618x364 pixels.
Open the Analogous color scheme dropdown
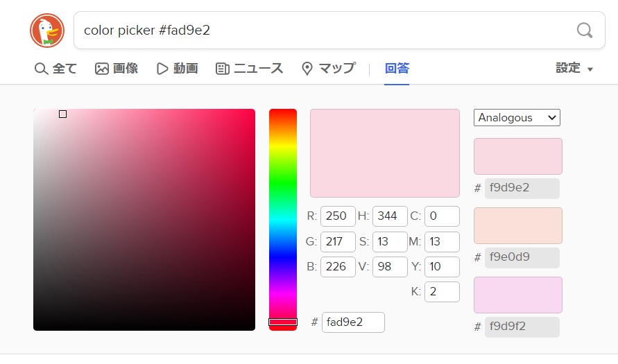coord(517,118)
